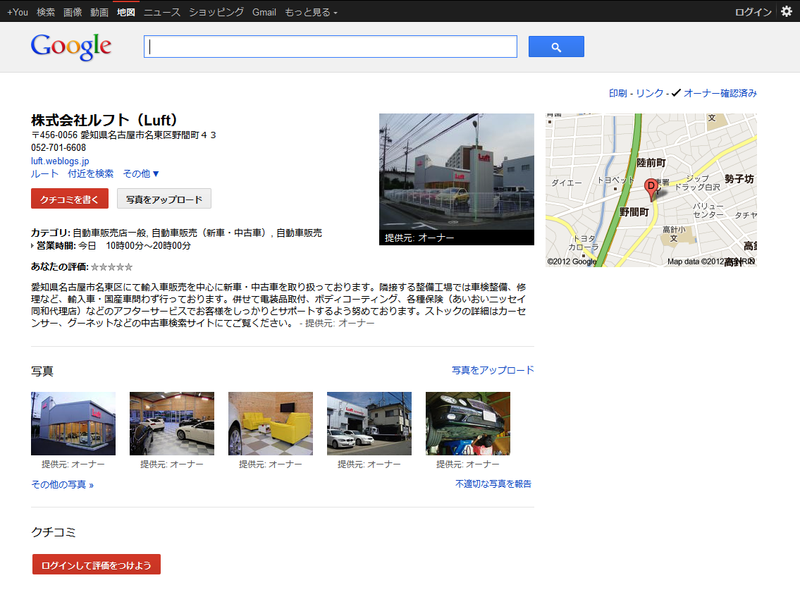Click 写真をアップロード link in photos section
Viewport: 800px width, 609px height.
[493, 370]
